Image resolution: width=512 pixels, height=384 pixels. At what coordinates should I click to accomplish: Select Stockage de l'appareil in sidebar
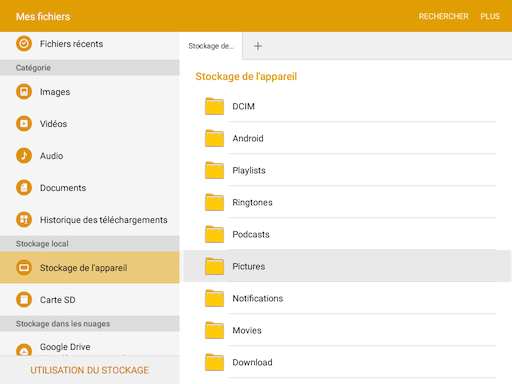pyautogui.click(x=90, y=268)
